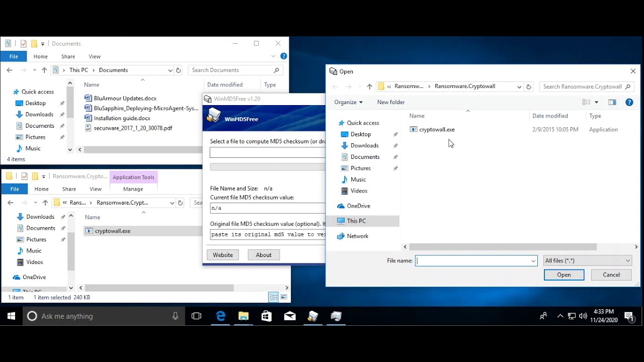Switch to Home tab in Ransomware.Cryptowall window
644x362 pixels.
[41, 189]
